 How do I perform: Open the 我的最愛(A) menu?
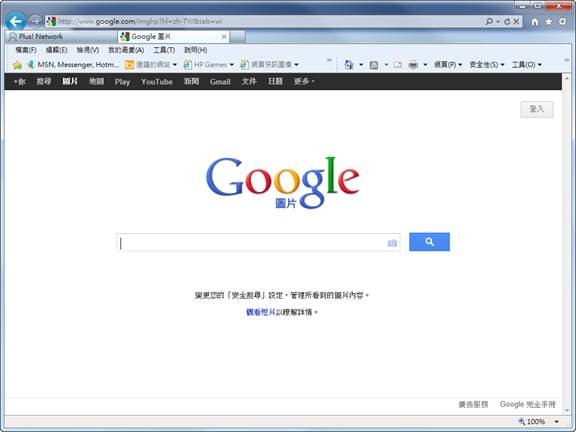click(x=126, y=50)
